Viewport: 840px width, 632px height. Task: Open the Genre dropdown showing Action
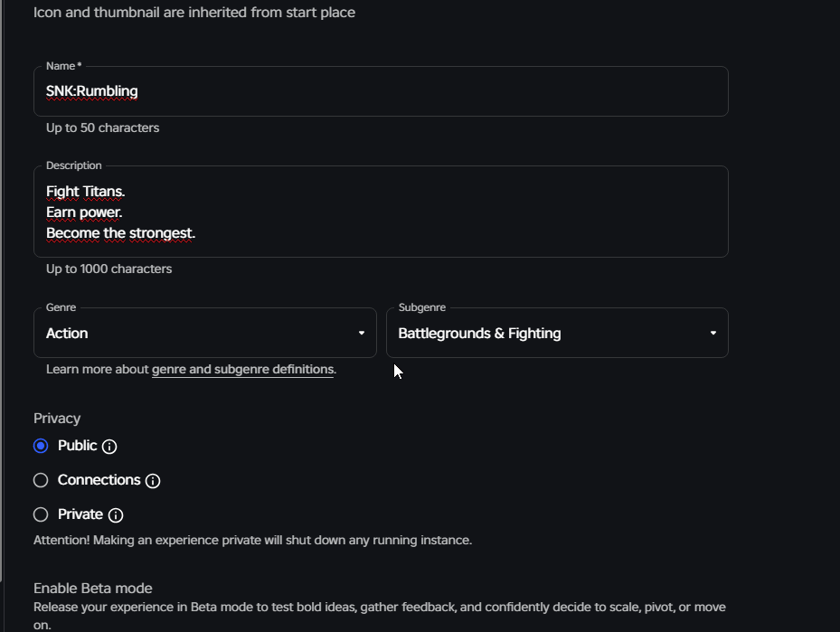point(204,333)
